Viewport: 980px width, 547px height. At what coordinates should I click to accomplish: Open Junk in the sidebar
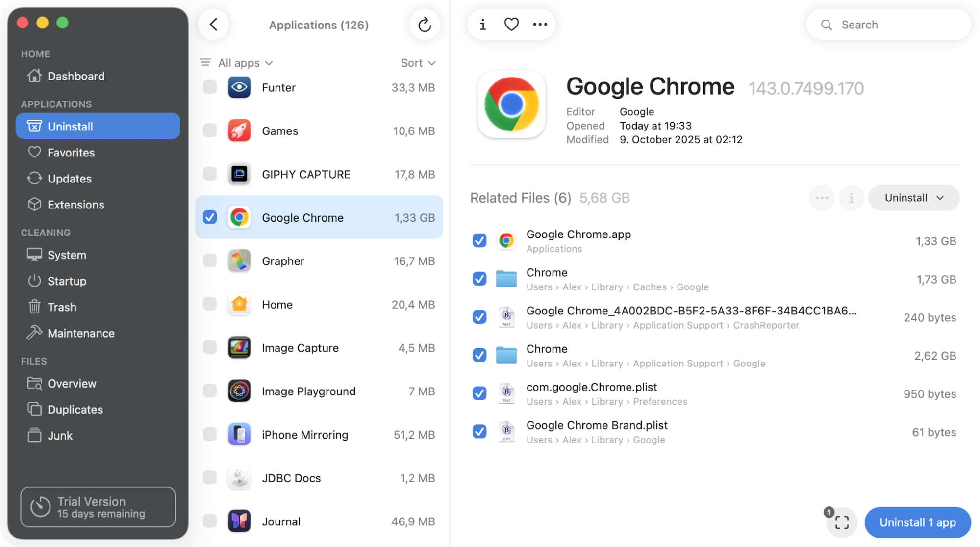tap(98, 436)
